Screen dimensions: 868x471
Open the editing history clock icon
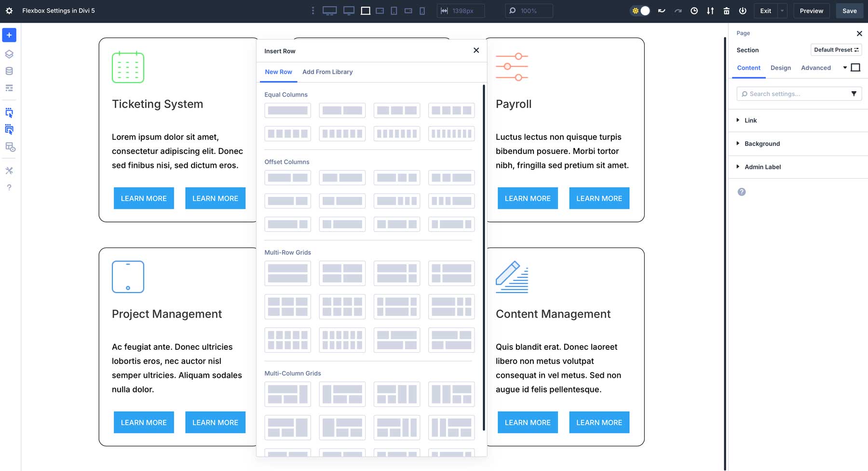click(x=694, y=10)
